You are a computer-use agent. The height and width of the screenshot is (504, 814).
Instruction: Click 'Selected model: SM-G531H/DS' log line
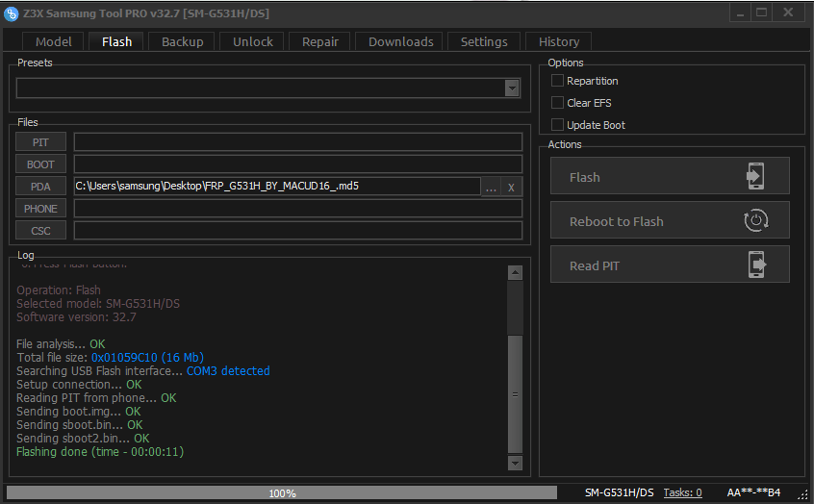click(x=98, y=304)
